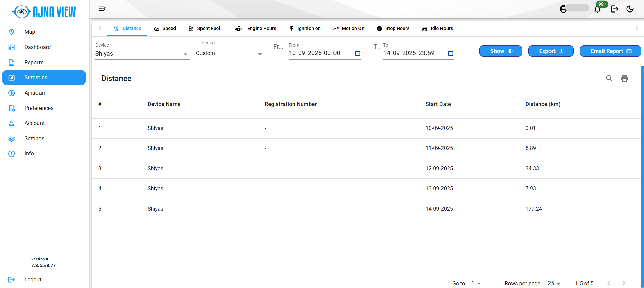Open AjnaCam from the sidebar
The height and width of the screenshot is (288, 644).
35,93
